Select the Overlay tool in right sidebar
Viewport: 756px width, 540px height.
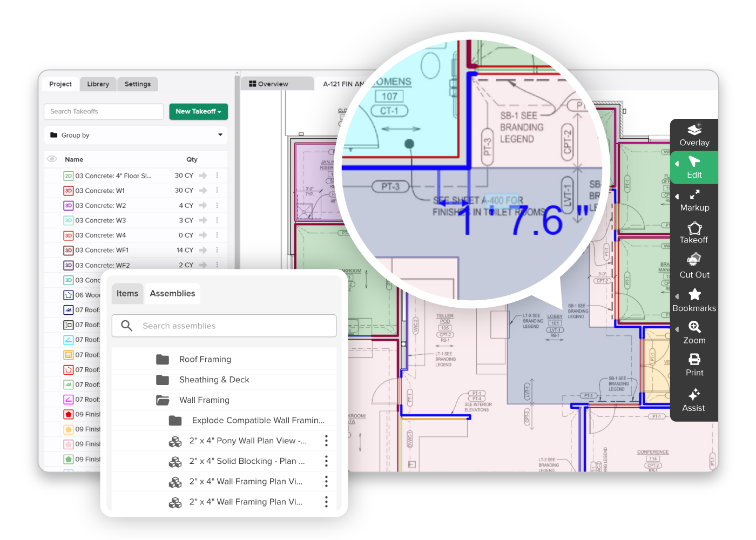(694, 134)
